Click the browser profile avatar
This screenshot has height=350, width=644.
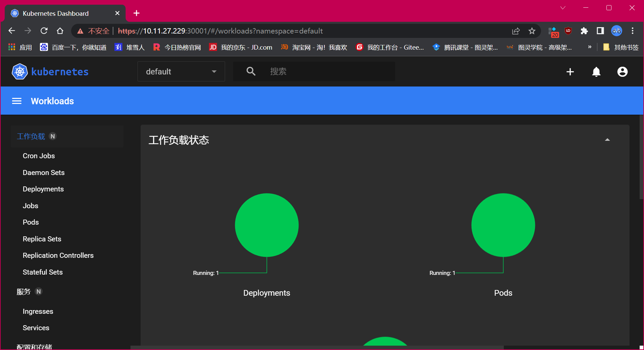pos(616,31)
